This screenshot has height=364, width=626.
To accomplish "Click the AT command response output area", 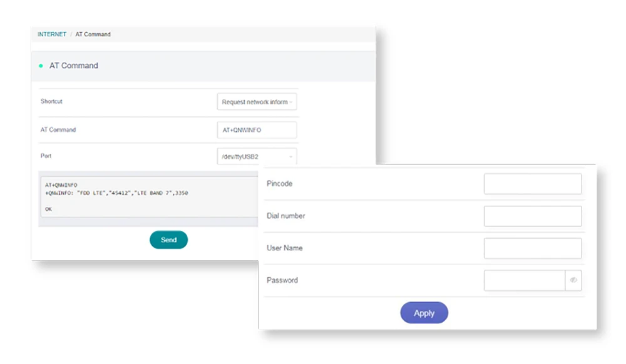I will click(150, 197).
